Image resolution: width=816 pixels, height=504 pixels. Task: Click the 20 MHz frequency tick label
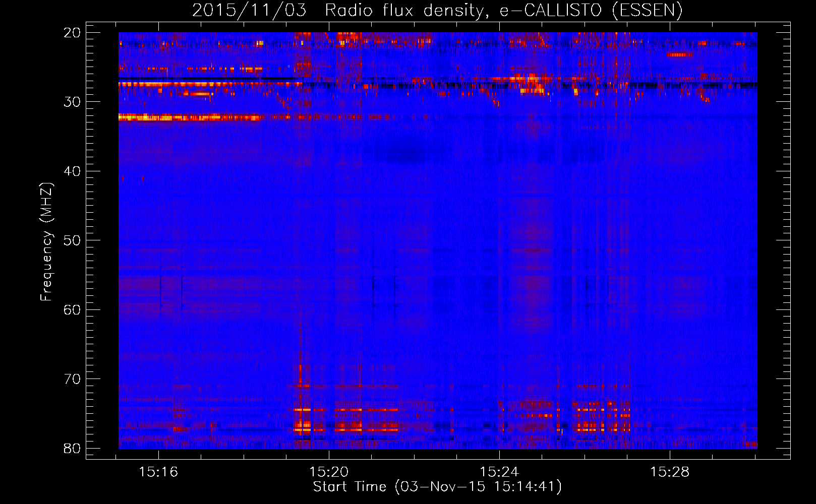coord(73,33)
